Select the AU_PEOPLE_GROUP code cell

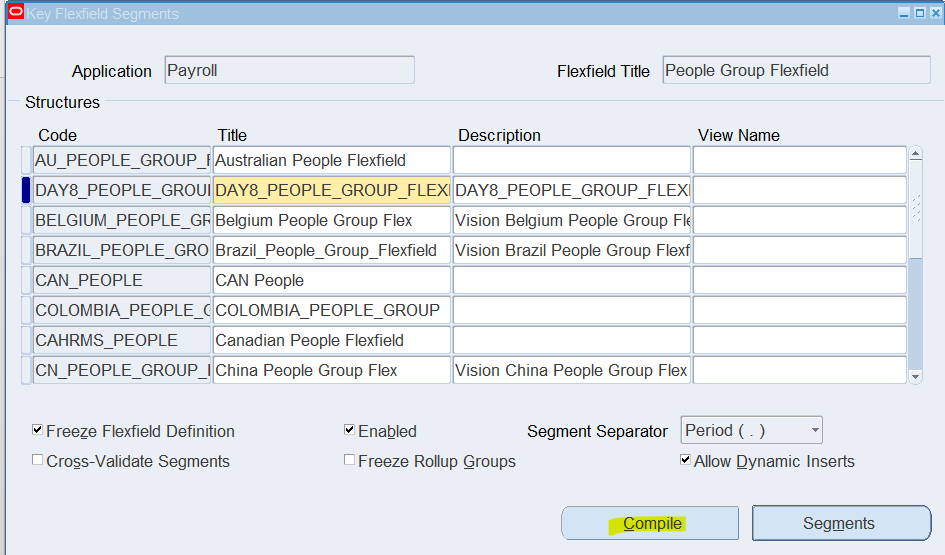(x=122, y=160)
